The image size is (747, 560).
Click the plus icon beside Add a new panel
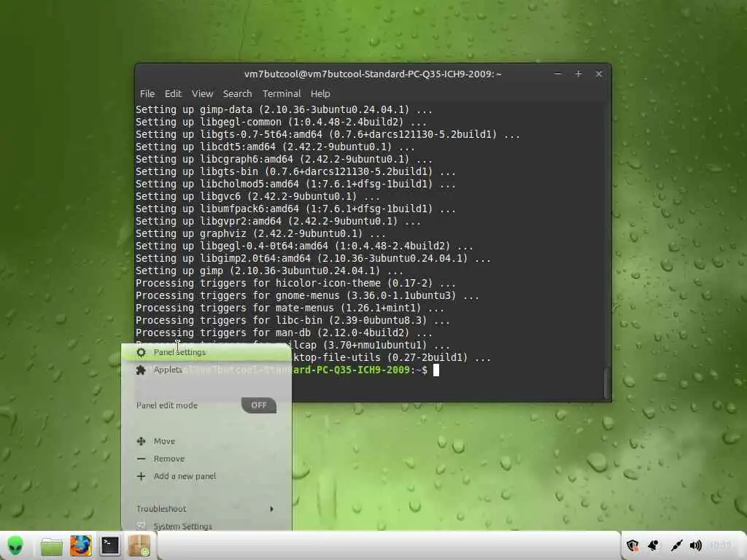141,476
